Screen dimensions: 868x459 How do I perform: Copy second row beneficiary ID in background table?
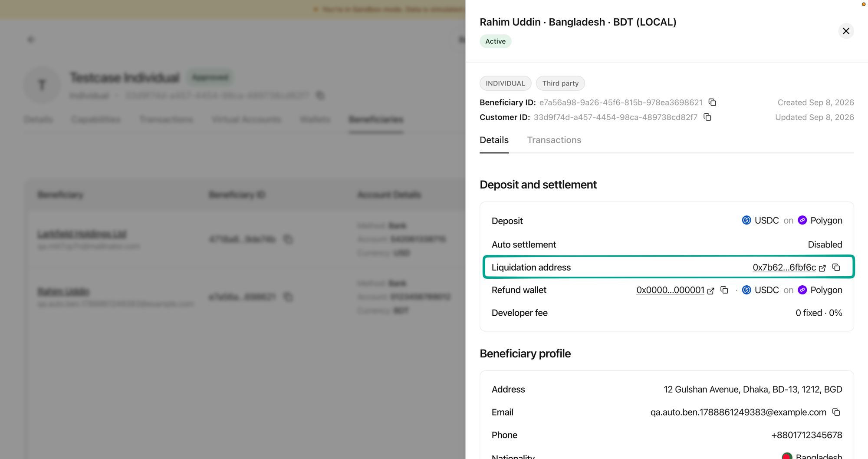pyautogui.click(x=288, y=297)
